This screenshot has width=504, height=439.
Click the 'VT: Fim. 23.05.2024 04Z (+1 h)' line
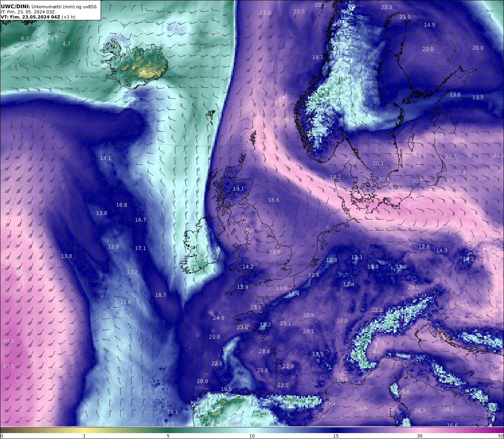coord(38,17)
